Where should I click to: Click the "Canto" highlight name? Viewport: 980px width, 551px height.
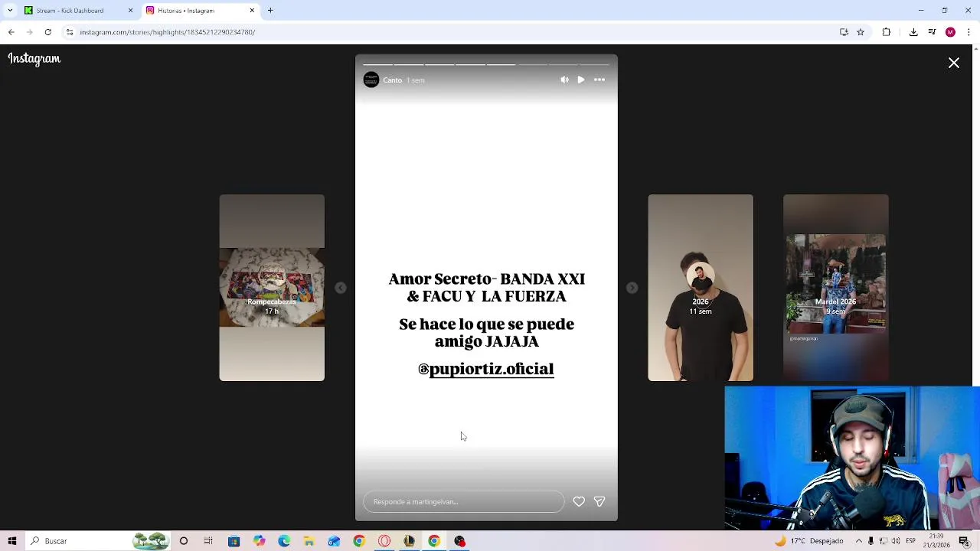392,80
